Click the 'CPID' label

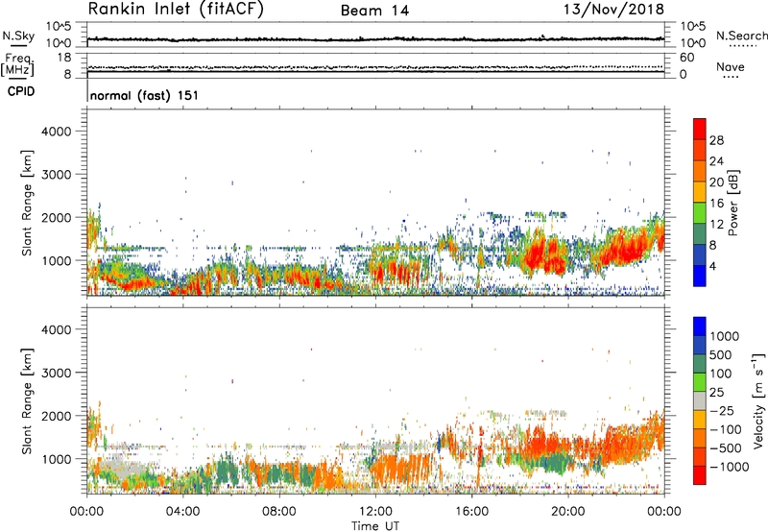coord(21,91)
